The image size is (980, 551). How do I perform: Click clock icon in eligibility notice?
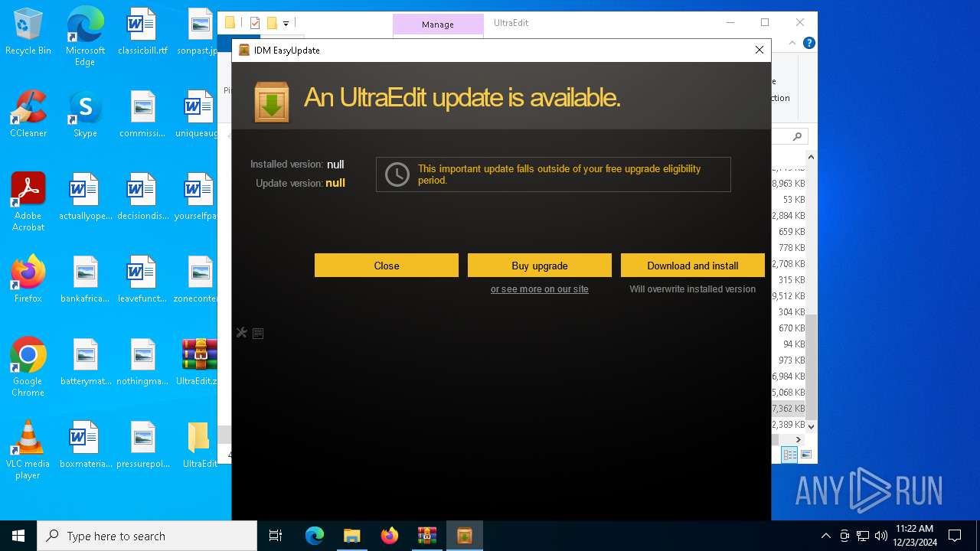click(x=397, y=174)
